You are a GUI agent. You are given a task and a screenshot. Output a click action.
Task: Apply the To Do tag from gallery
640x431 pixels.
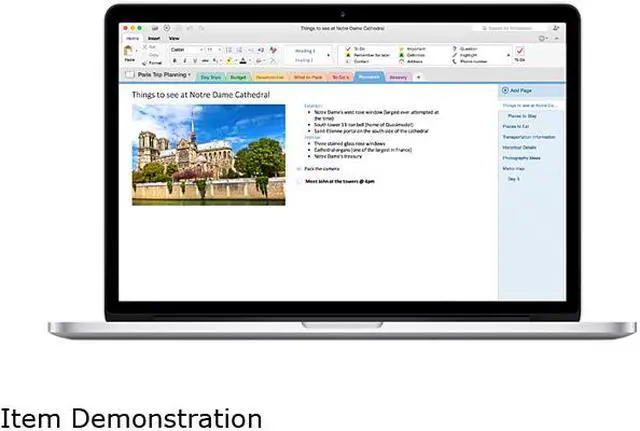coord(355,49)
